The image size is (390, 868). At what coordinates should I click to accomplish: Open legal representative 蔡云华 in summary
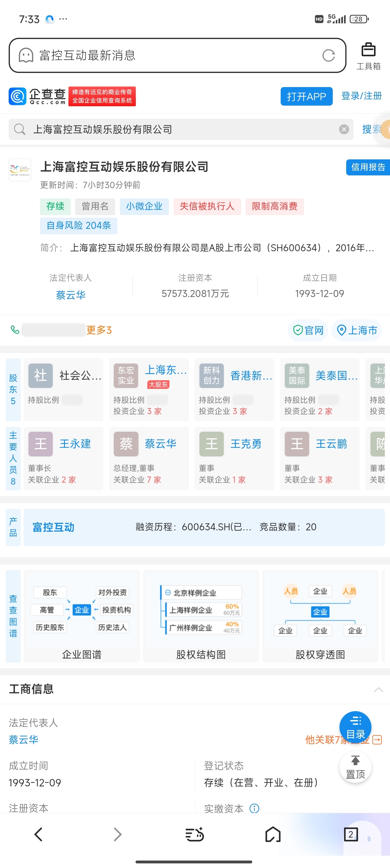[x=71, y=295]
